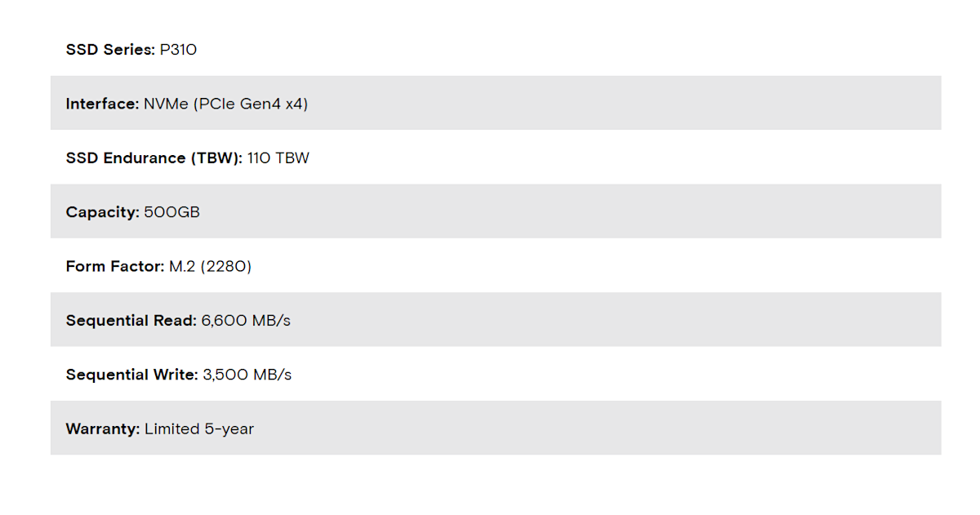
Task: Click the bold "Interface:" label
Action: 102,104
